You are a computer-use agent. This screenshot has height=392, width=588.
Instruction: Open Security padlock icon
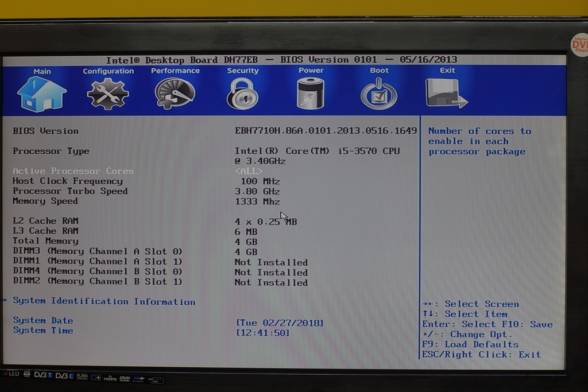click(x=243, y=94)
